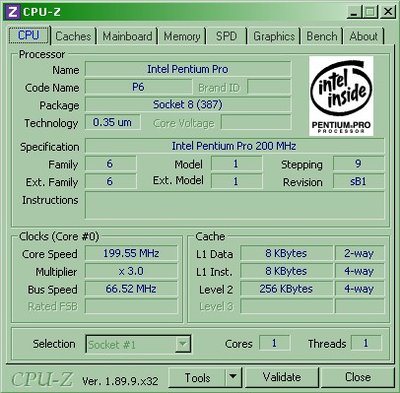Click the empty Core Voltage field
400x393 pixels.
[x=256, y=122]
